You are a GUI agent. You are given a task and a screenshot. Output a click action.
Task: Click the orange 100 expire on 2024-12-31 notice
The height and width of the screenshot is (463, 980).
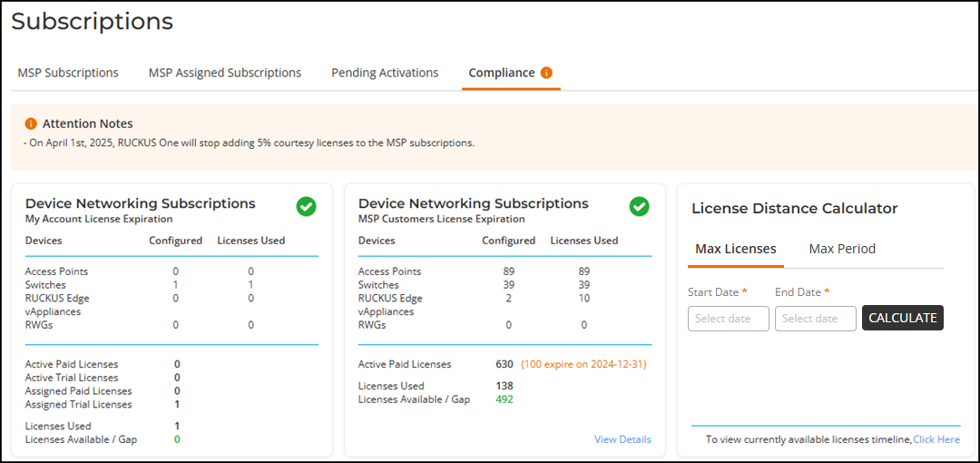583,364
